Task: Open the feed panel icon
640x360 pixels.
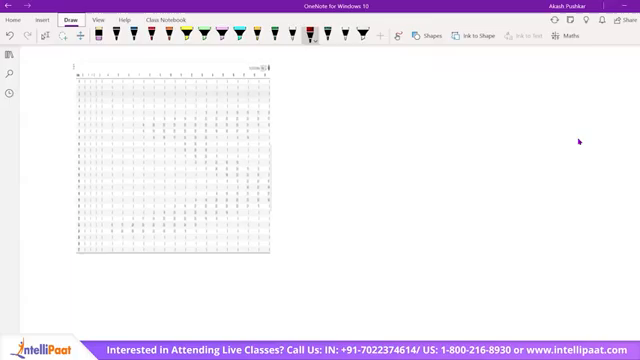Action: 570,20
